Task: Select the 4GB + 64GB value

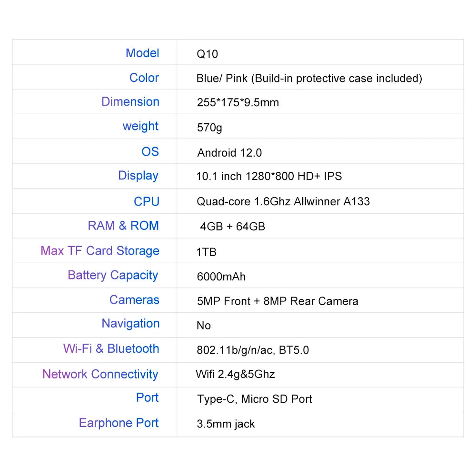Action: tap(232, 227)
